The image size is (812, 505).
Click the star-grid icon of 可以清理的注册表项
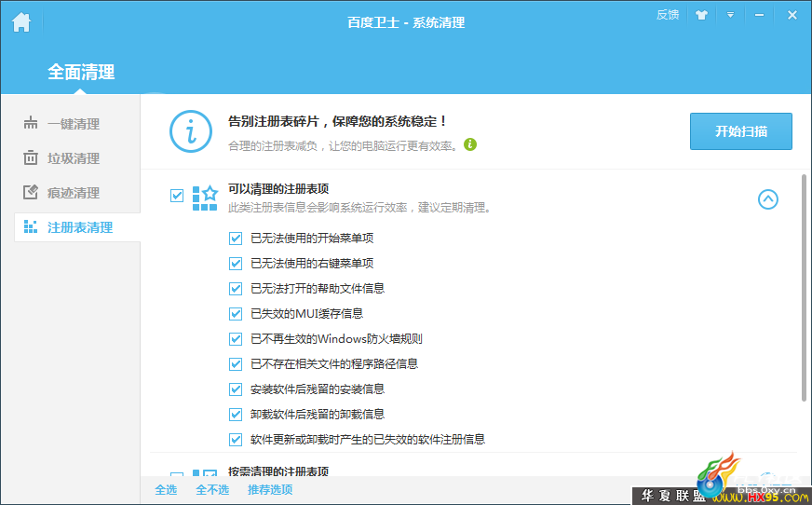pyautogui.click(x=205, y=198)
